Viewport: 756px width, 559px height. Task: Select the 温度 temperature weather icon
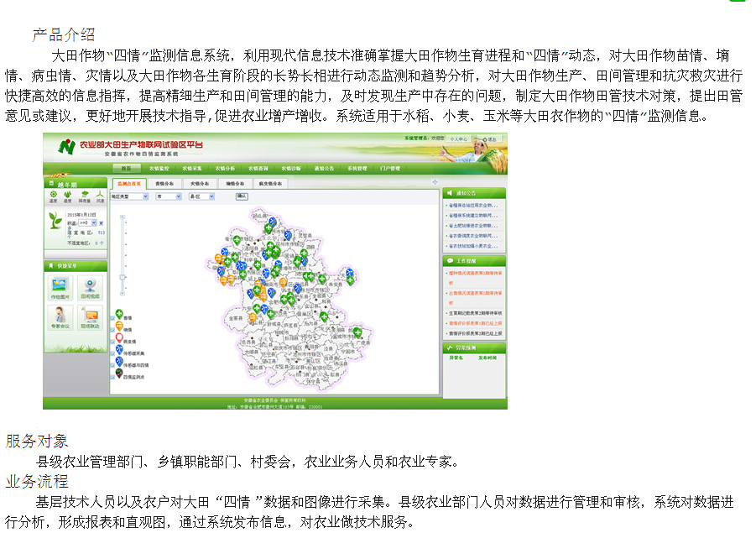pos(53,196)
